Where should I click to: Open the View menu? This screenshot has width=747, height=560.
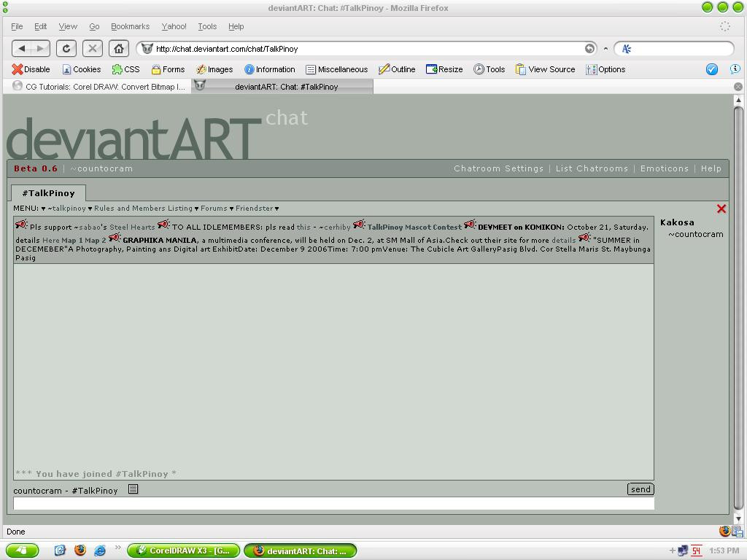point(68,27)
